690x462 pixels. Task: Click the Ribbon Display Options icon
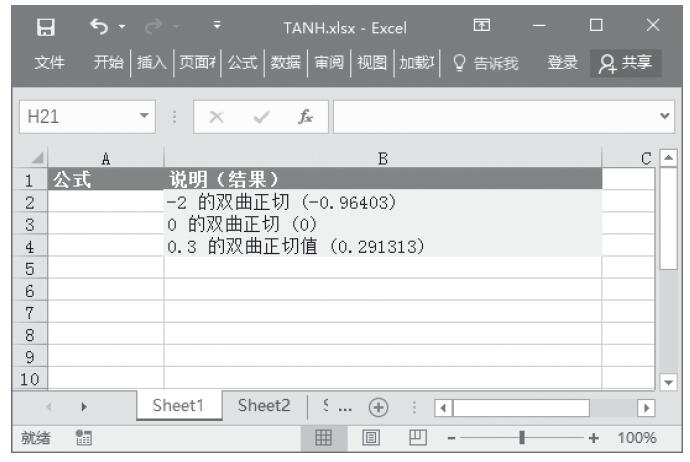click(479, 25)
